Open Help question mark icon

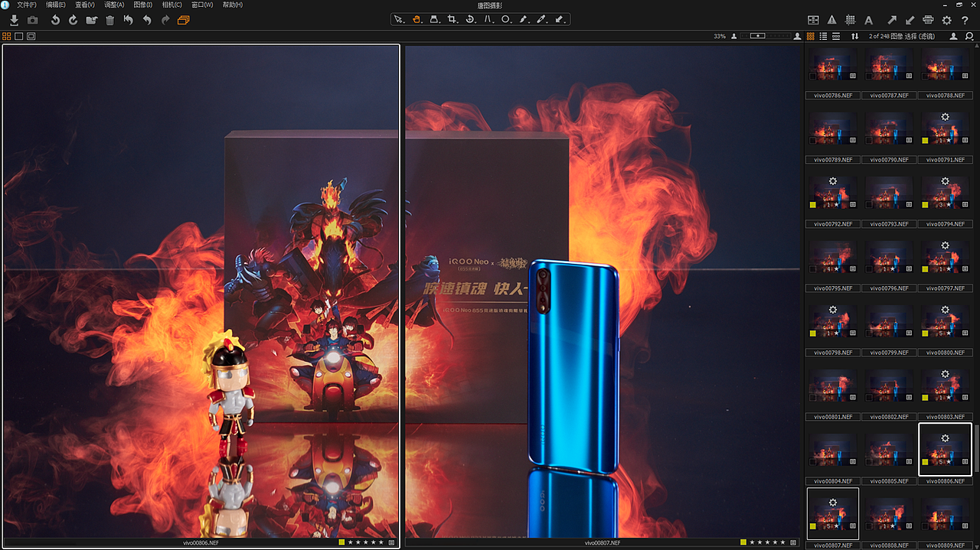pyautogui.click(x=965, y=20)
